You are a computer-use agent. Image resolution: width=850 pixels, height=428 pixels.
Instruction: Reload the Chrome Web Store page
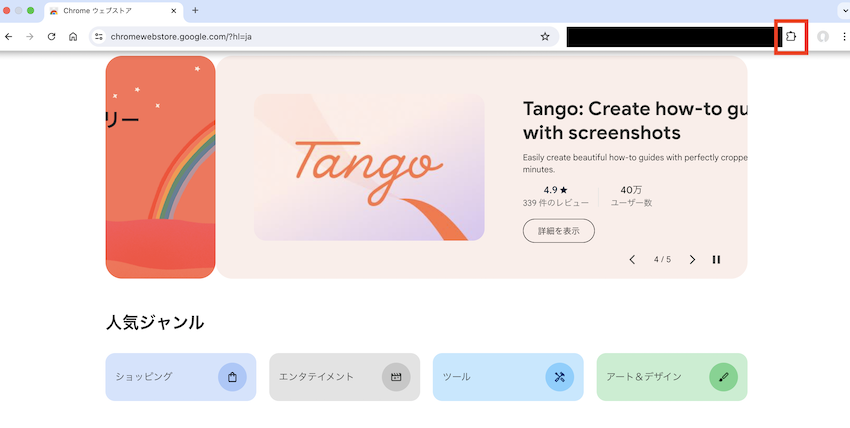[x=51, y=36]
